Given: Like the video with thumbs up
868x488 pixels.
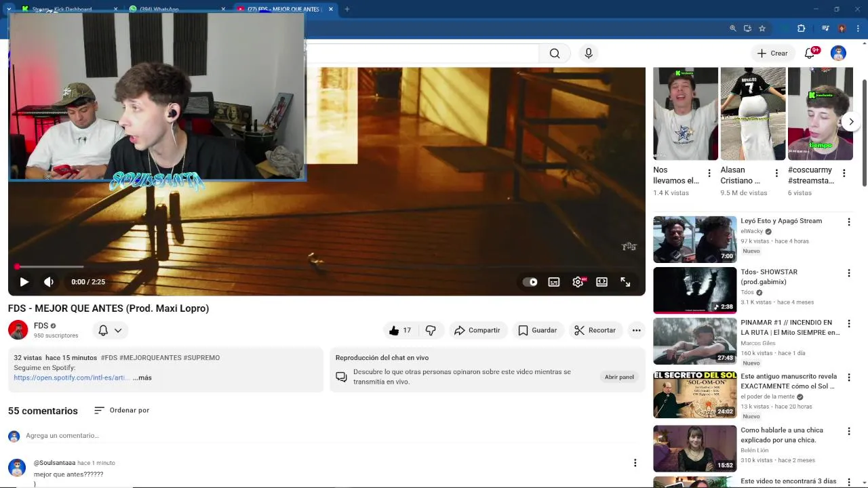Looking at the screenshot, I should click(399, 330).
